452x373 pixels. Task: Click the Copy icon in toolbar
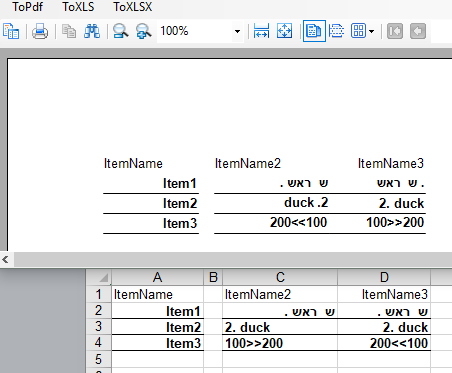pos(69,31)
